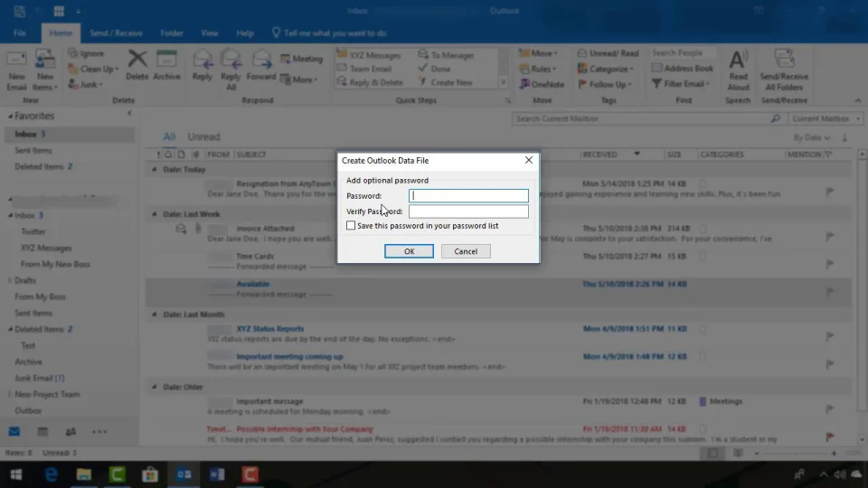The width and height of the screenshot is (868, 488).
Task: Click the Search Current Mailbox field
Action: click(640, 118)
